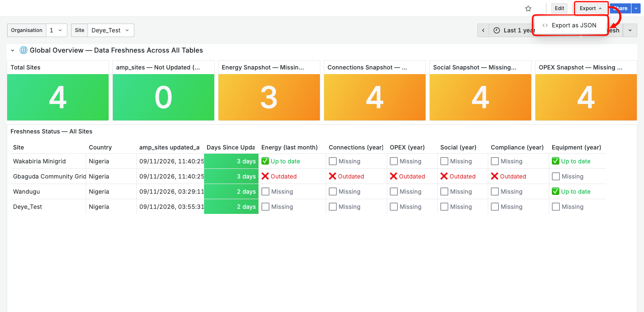Click the Deye_Test site cell in table
This screenshot has height=312, width=644.
click(x=48, y=207)
